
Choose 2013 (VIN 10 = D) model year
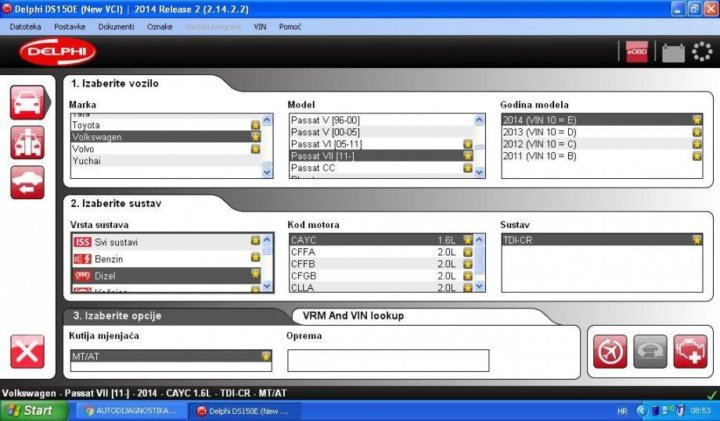point(539,132)
